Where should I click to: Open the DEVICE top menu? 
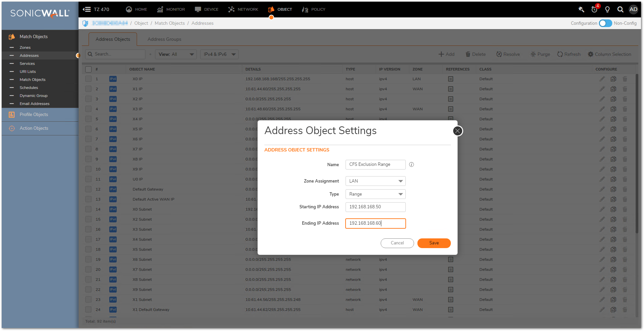pyautogui.click(x=207, y=9)
